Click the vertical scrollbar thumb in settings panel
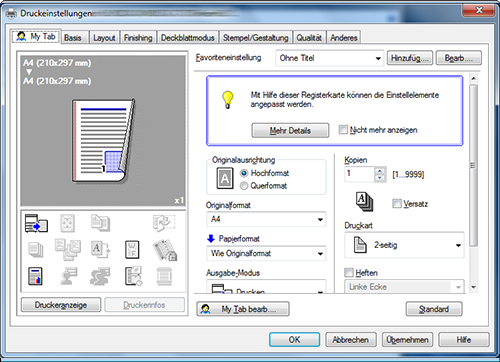The width and height of the screenshot is (500, 362). tap(473, 165)
